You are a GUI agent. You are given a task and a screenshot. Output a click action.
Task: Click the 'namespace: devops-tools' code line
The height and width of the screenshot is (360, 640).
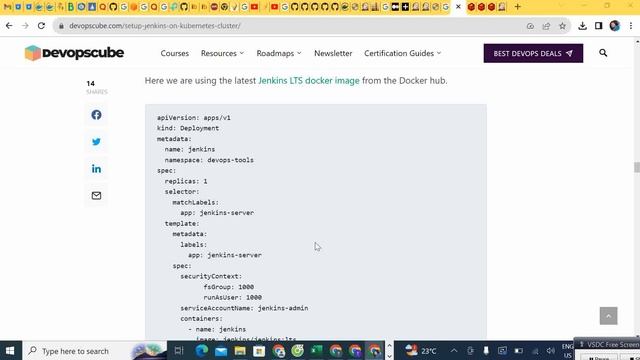tap(209, 160)
